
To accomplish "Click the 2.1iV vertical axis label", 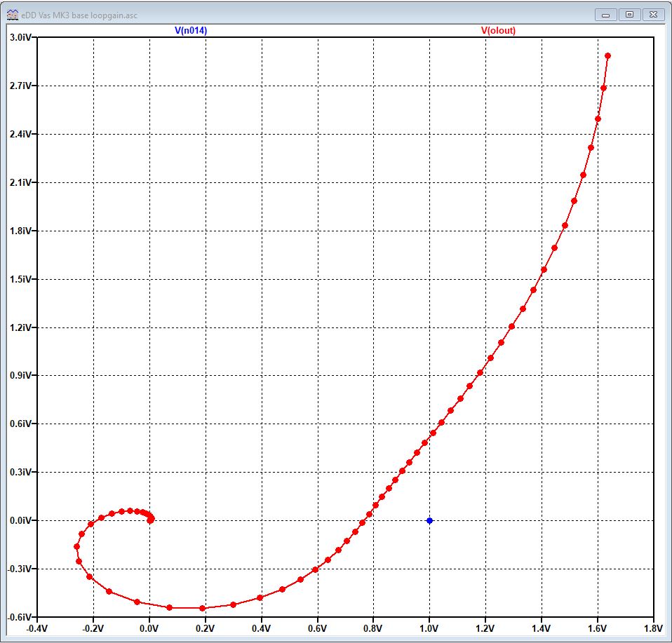I will [20, 182].
